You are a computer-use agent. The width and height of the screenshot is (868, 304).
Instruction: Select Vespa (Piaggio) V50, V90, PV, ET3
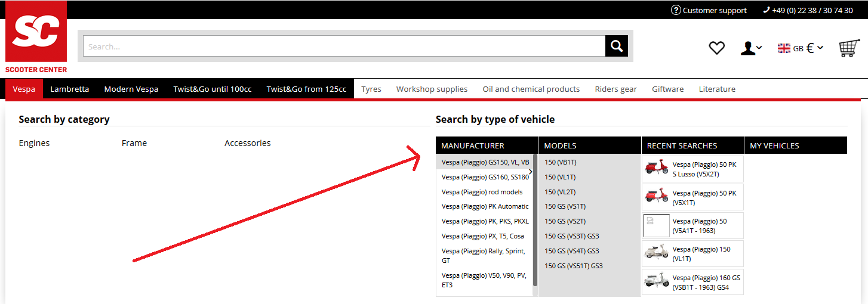click(x=485, y=280)
